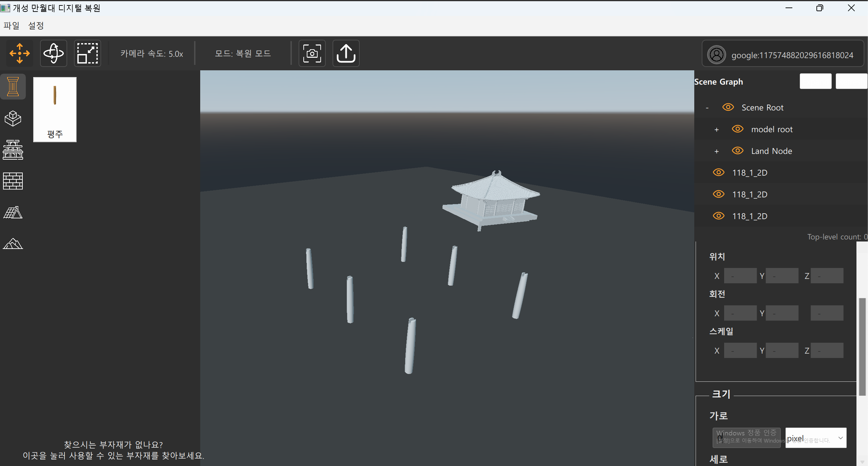868x466 pixels.
Task: Toggle Land Node eye icon
Action: [x=738, y=151]
